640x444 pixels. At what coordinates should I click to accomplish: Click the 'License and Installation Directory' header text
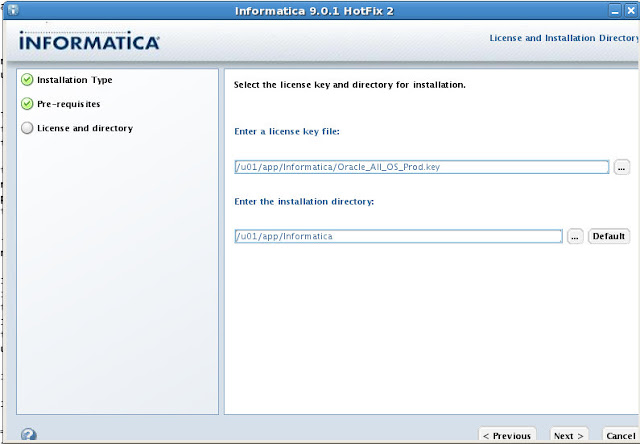coord(564,38)
